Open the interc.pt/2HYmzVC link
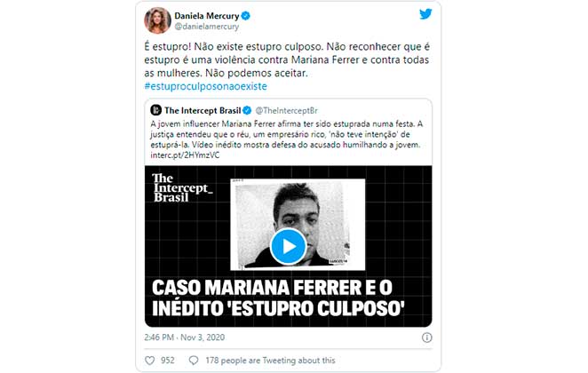This screenshot has height=373, width=588. pos(185,155)
